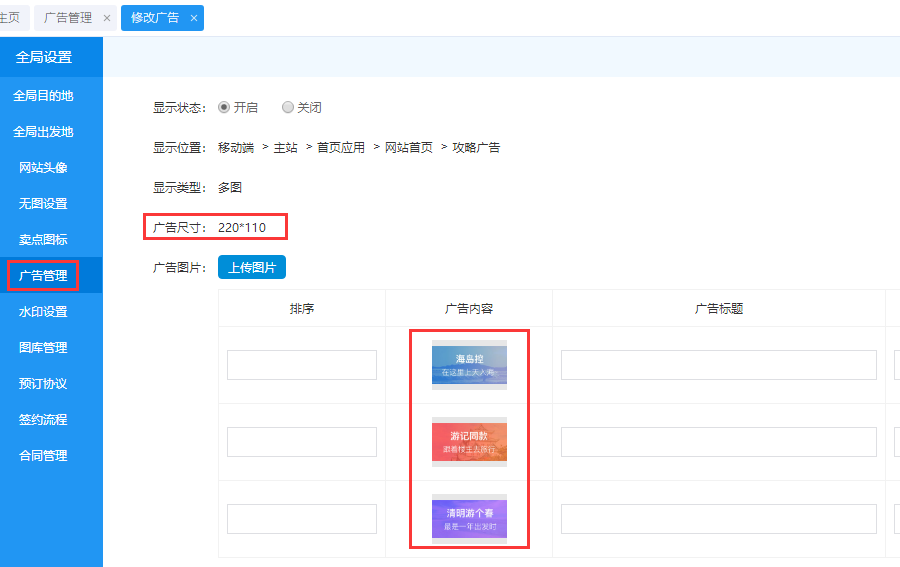This screenshot has height=567, width=900.
Task: Click the 上传图片 button
Action: coord(252,267)
